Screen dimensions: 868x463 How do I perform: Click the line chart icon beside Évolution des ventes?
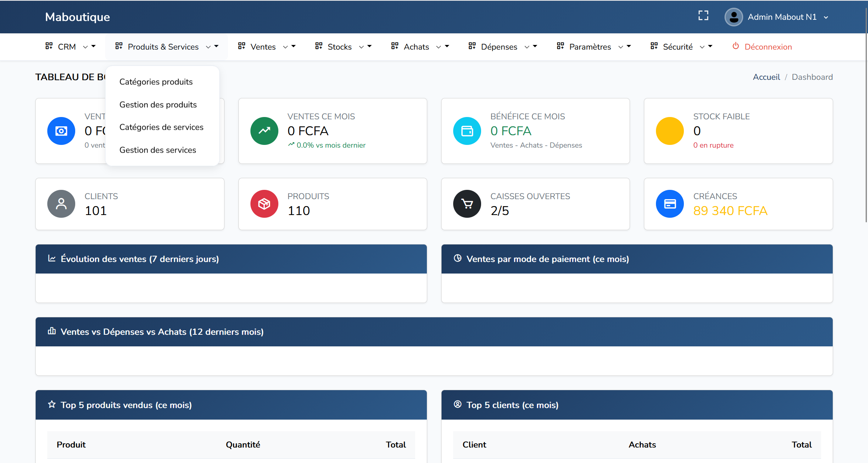pyautogui.click(x=52, y=258)
